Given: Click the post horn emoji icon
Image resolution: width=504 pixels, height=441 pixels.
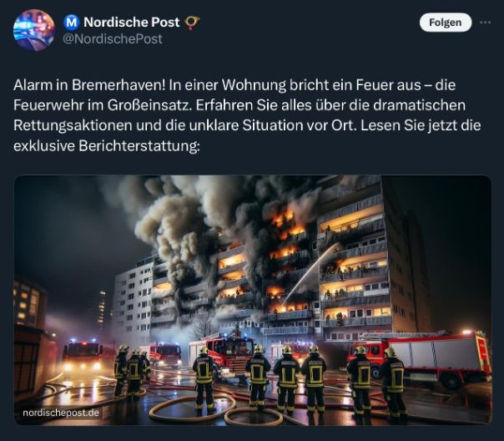Looking at the screenshot, I should (x=192, y=23).
